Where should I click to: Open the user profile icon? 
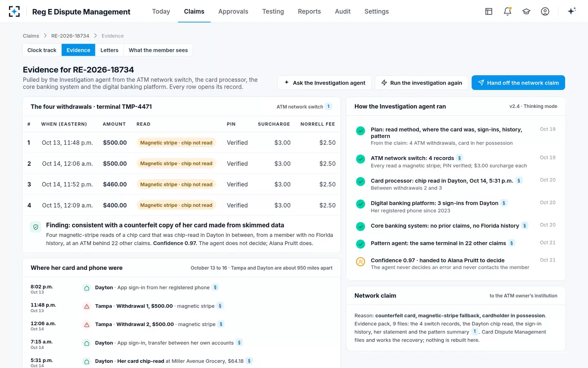coord(545,11)
